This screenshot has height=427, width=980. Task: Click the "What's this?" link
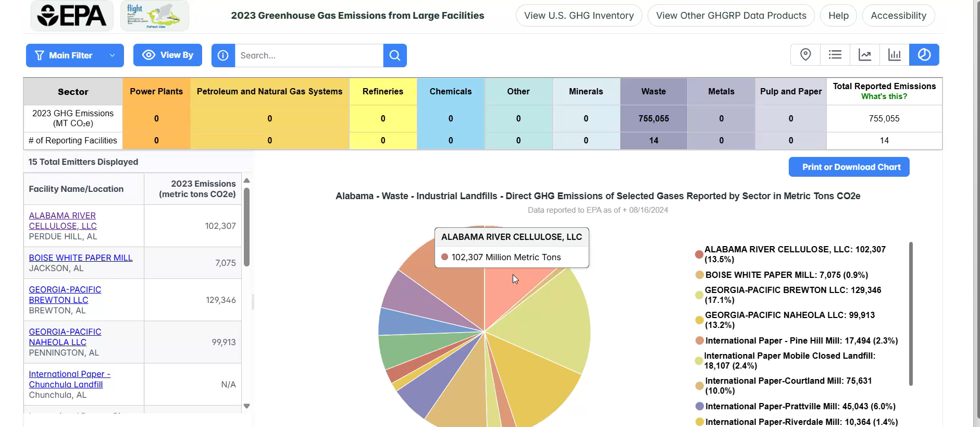click(884, 96)
